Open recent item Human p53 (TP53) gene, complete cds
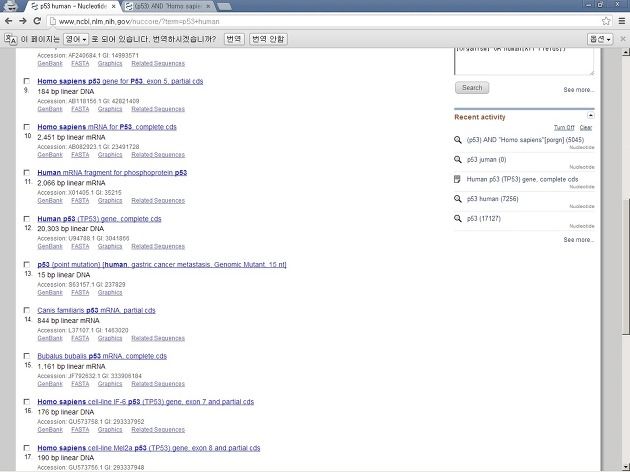 [522, 179]
